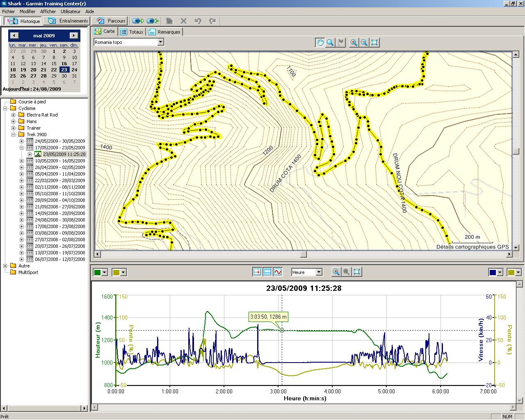Select the week 24/05/2009 - 30/05/2009
This screenshot has width=525, height=420.
(x=60, y=141)
